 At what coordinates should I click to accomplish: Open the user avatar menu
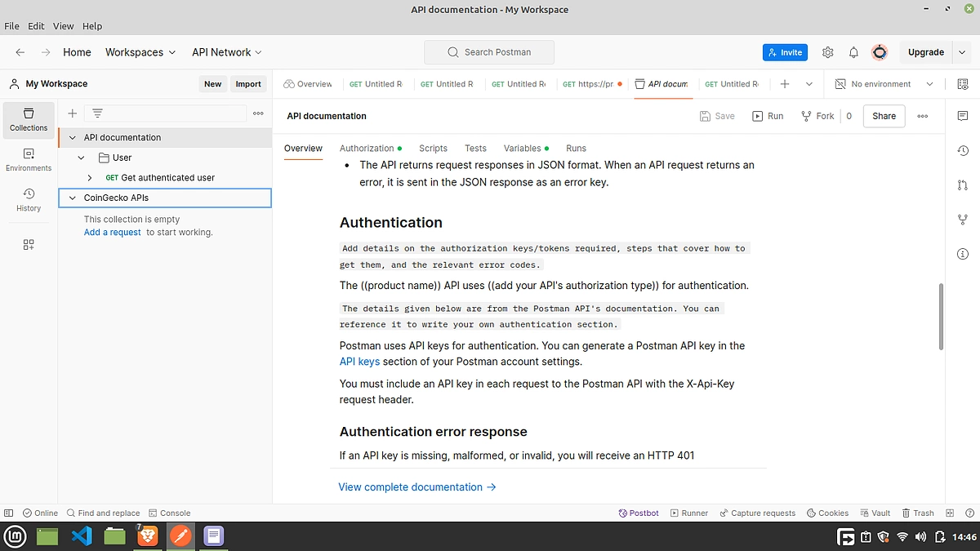click(880, 52)
